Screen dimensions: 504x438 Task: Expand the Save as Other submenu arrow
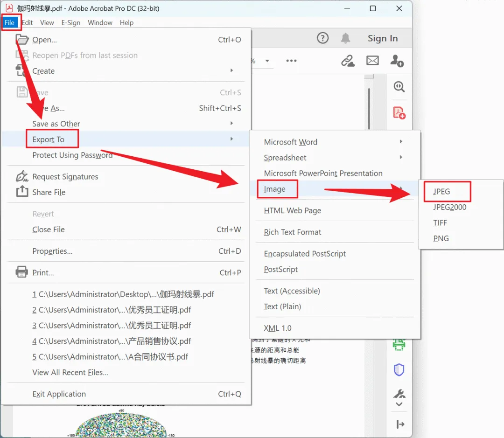tap(231, 123)
